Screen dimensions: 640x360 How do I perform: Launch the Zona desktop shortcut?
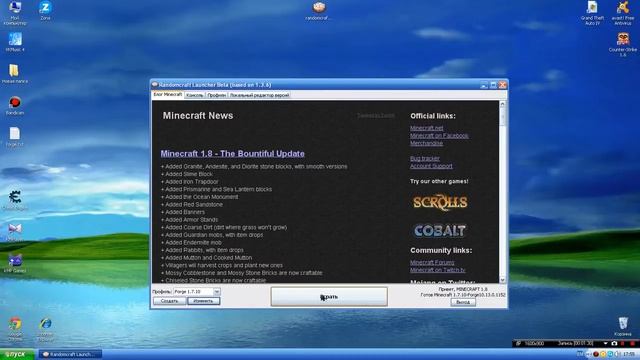(x=45, y=11)
